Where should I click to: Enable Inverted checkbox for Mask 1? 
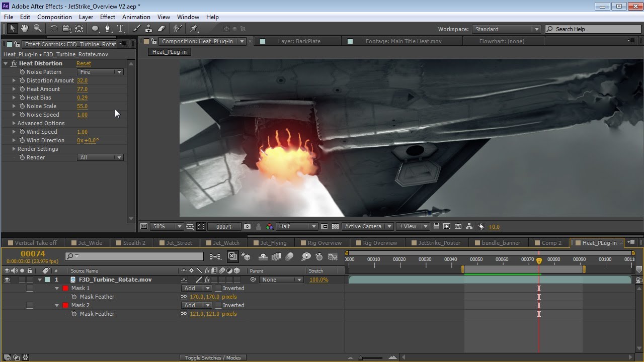point(218,288)
